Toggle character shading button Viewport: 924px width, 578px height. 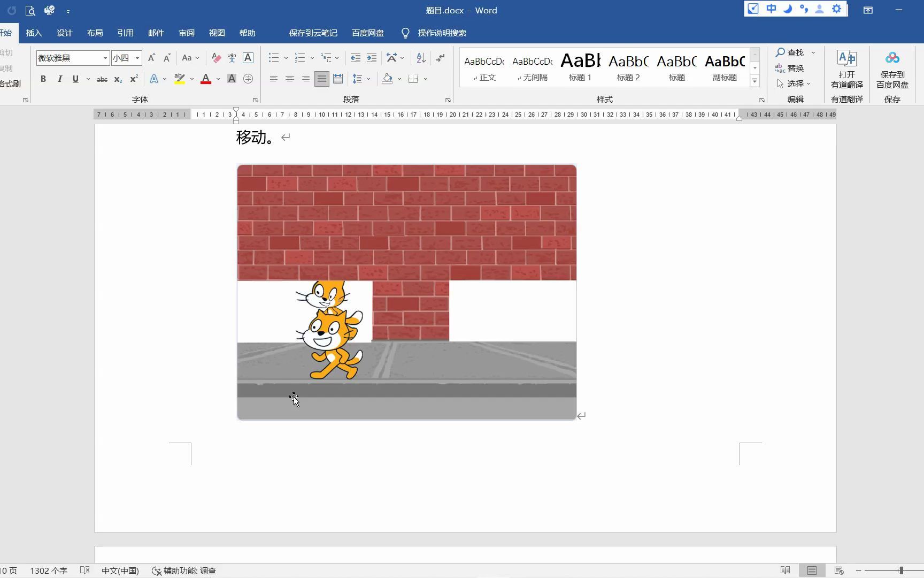[x=232, y=79]
